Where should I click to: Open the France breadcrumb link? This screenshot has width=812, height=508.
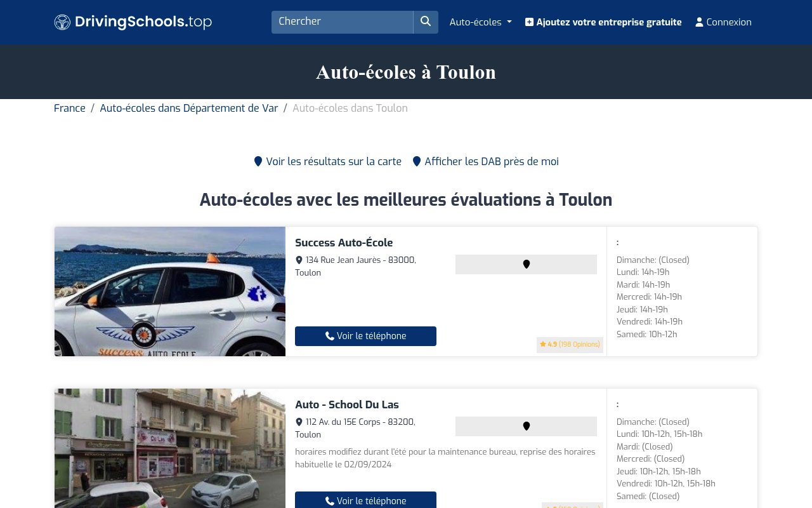pos(69,108)
